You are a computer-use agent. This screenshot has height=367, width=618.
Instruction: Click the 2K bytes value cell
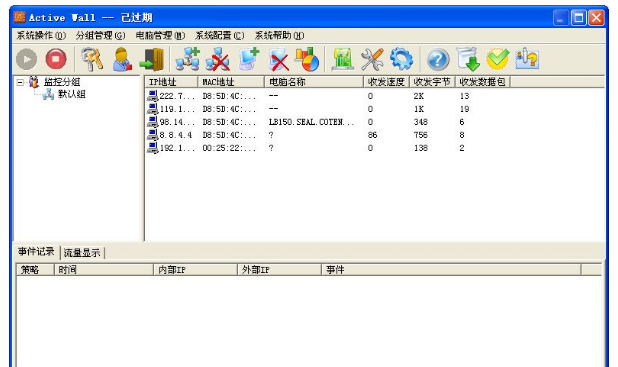click(419, 96)
